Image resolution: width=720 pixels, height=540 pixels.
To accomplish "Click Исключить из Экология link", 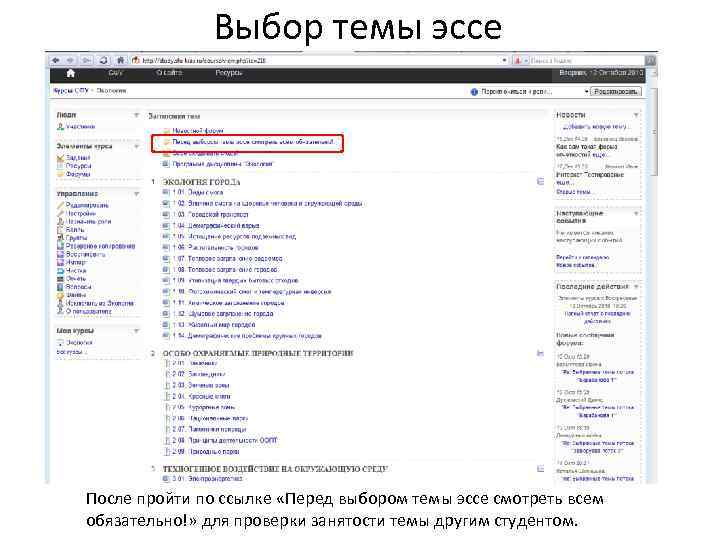I will [x=100, y=304].
